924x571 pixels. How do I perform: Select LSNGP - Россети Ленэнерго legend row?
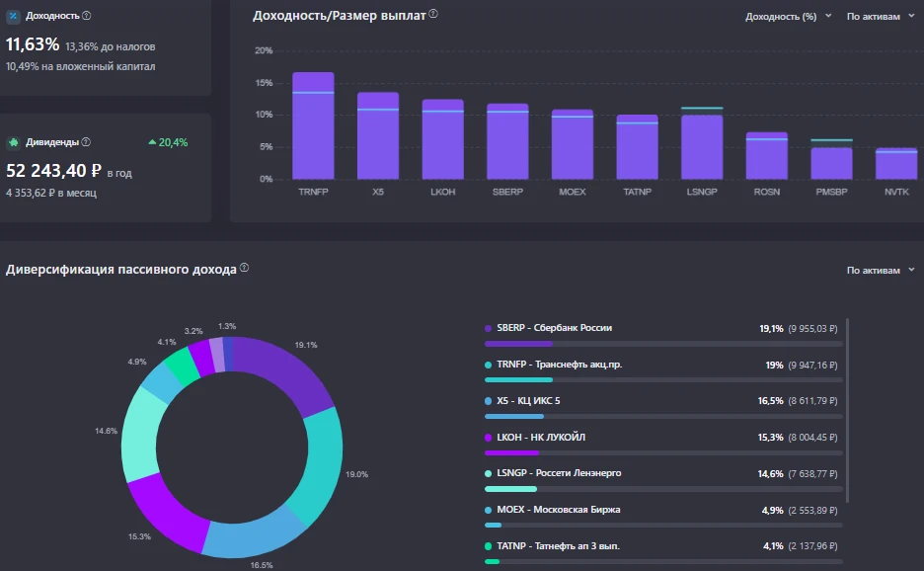click(663, 479)
